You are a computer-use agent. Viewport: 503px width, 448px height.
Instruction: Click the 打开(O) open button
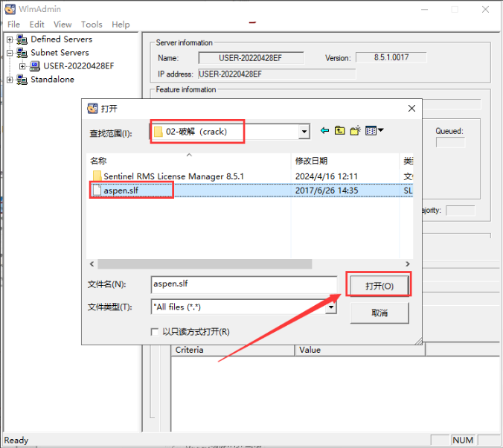379,286
